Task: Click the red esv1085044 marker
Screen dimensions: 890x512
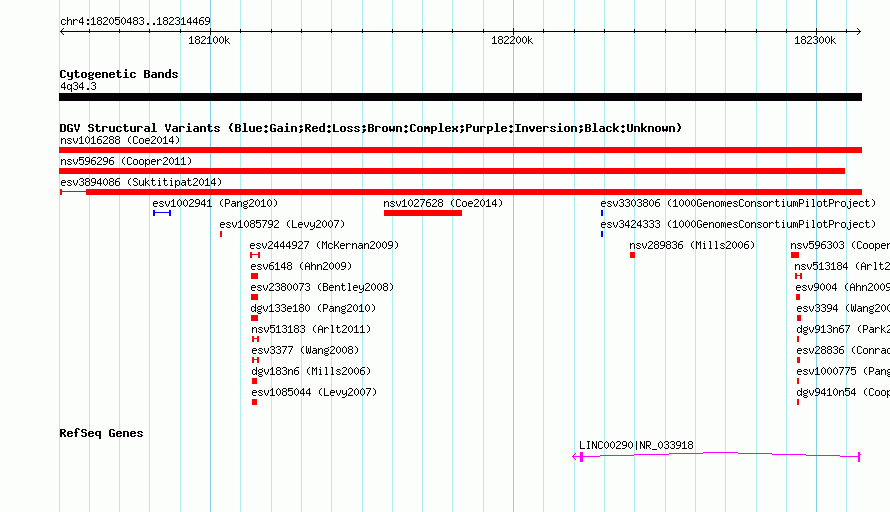Action: [x=254, y=402]
